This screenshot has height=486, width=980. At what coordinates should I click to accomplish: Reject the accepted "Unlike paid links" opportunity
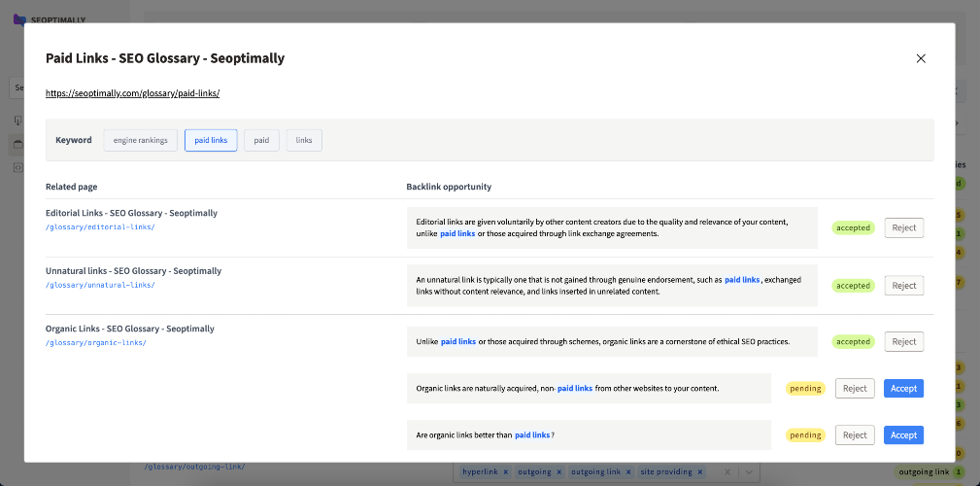point(903,341)
